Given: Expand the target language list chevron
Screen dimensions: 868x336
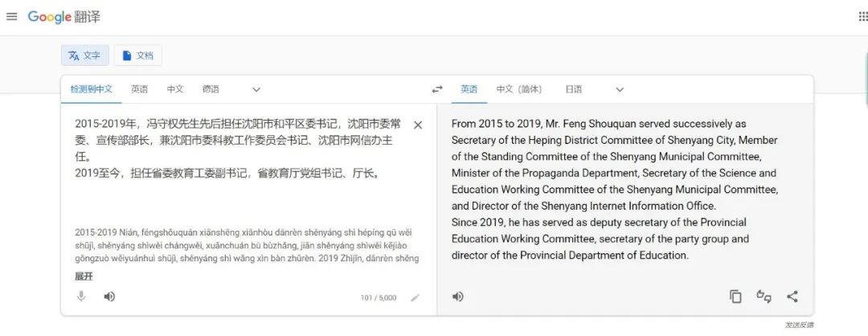Looking at the screenshot, I should tap(620, 89).
